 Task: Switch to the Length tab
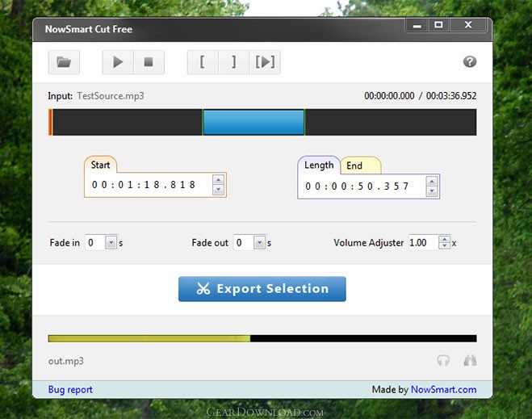[319, 165]
